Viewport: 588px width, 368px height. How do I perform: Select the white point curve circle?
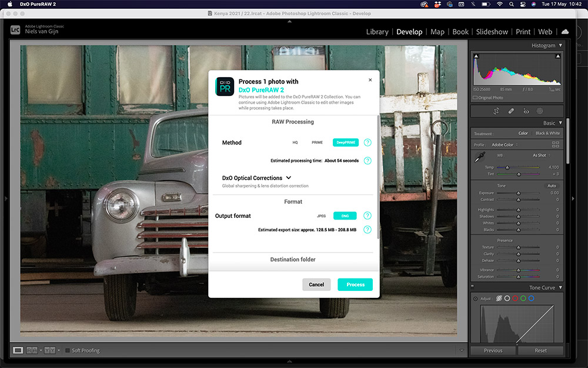click(x=507, y=299)
